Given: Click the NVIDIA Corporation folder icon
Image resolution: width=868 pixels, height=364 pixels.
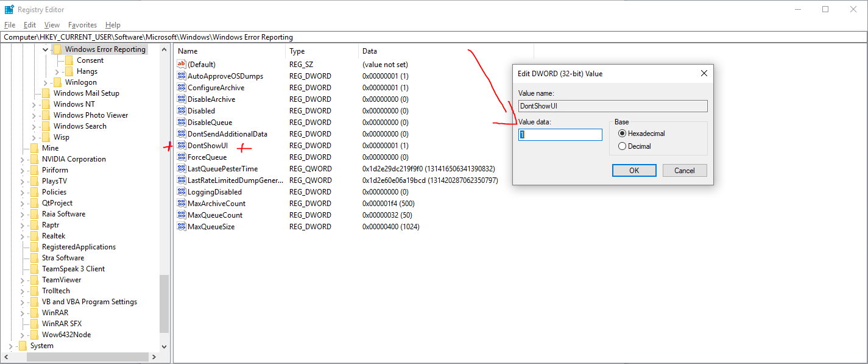Looking at the screenshot, I should coord(34,159).
